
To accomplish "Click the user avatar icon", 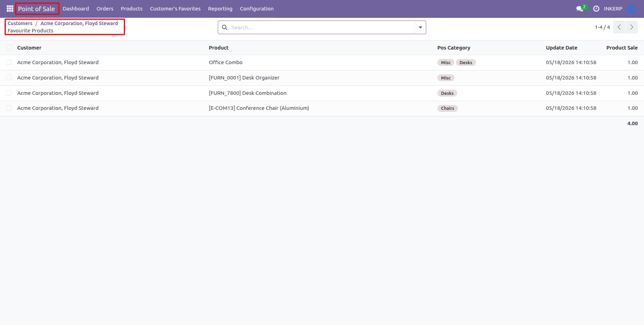I will [632, 9].
